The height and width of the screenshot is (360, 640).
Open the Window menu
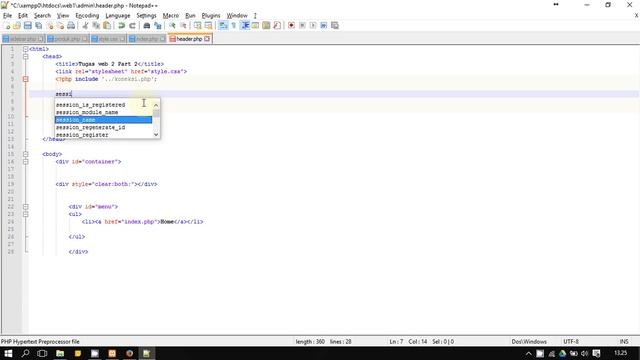(237, 16)
